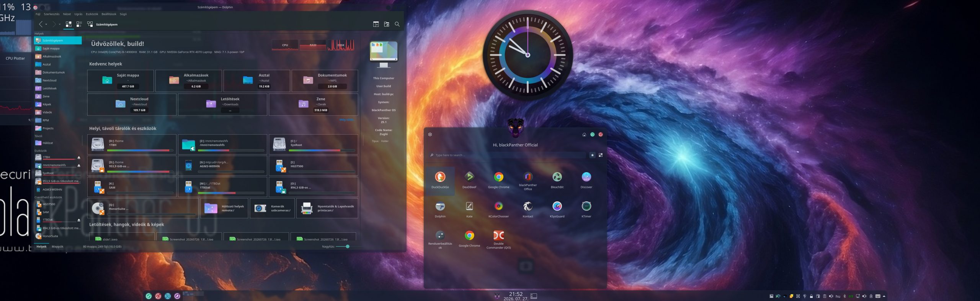Open the Nézet menu
This screenshot has height=301, width=980.
tap(67, 14)
